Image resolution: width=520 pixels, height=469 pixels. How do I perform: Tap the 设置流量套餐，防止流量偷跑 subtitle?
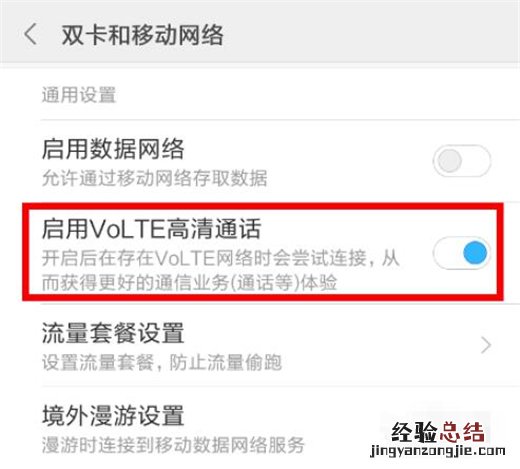(x=162, y=362)
